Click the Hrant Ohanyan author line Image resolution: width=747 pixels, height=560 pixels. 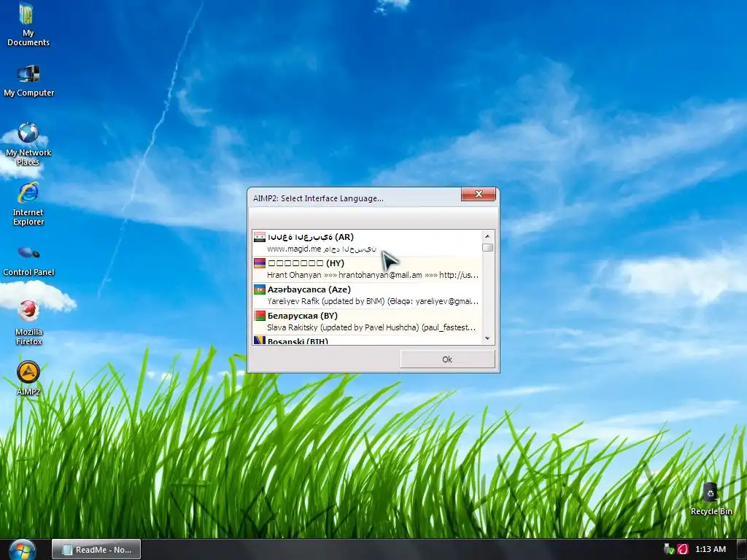(373, 275)
